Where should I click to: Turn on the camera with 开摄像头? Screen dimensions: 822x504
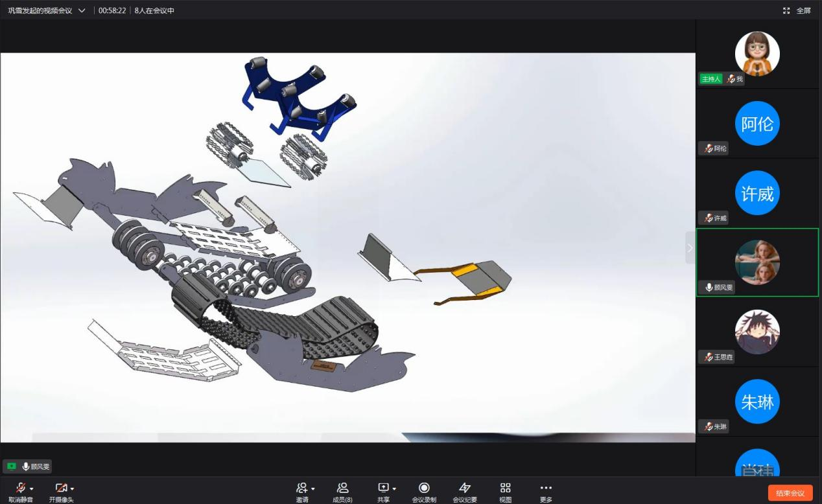60,488
